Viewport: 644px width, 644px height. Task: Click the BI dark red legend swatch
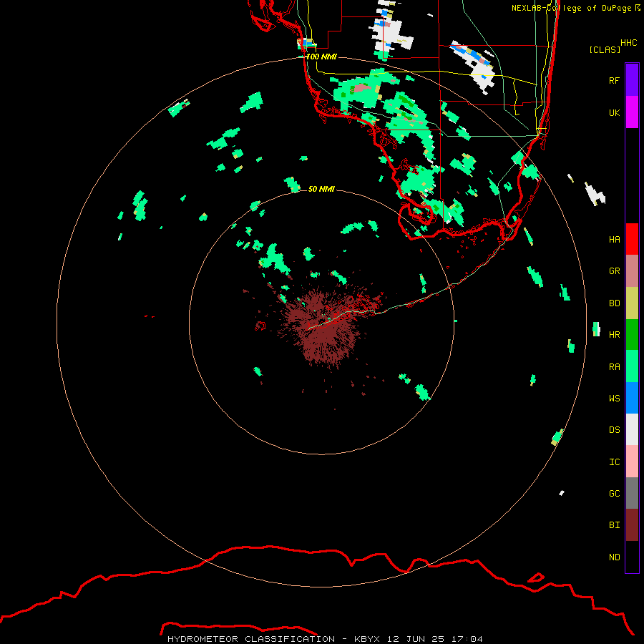[632, 525]
